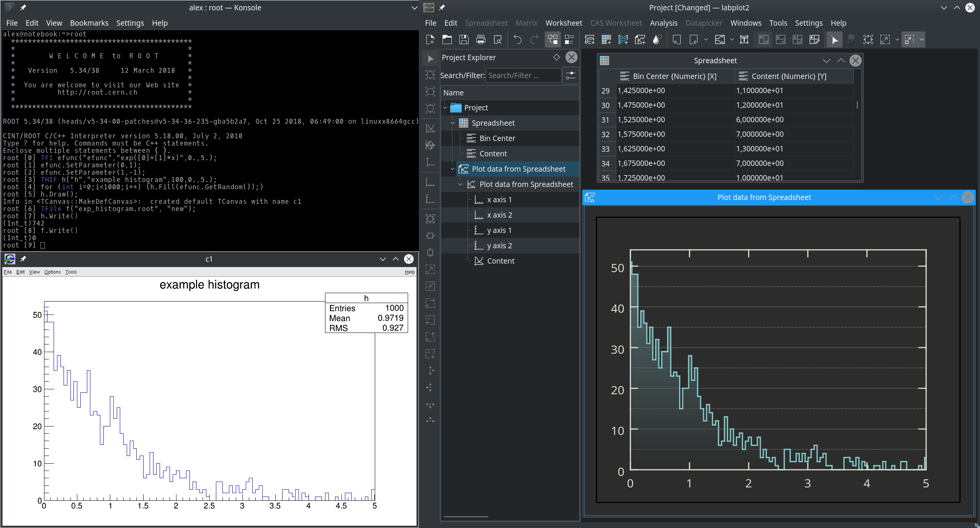This screenshot has height=528, width=980.
Task: Add a new matrix to the project
Action: (606, 39)
